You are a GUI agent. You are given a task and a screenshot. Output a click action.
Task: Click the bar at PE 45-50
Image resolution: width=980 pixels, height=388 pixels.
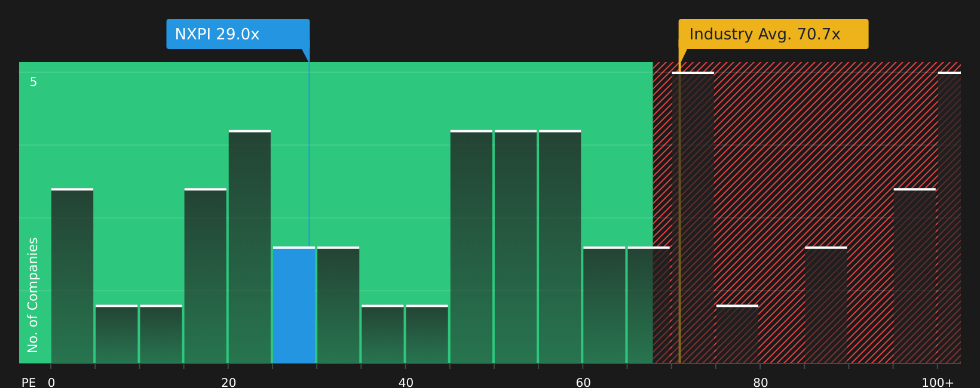471,247
